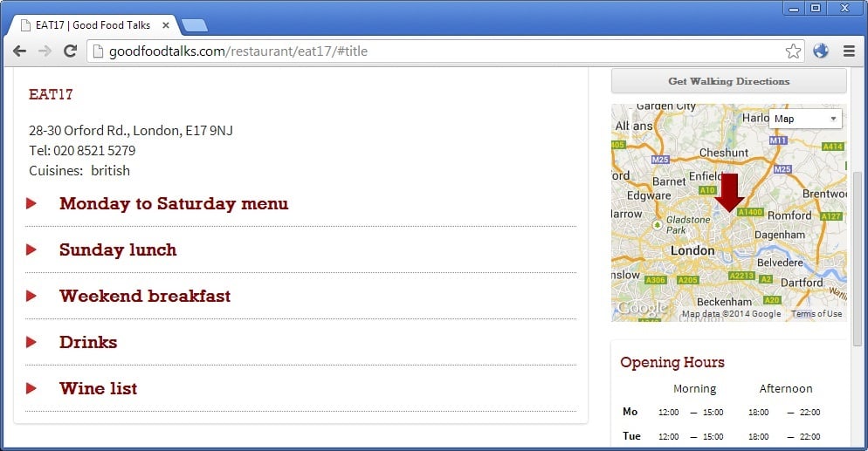Image resolution: width=868 pixels, height=451 pixels.
Task: Click the Mo row label
Action: (630, 412)
